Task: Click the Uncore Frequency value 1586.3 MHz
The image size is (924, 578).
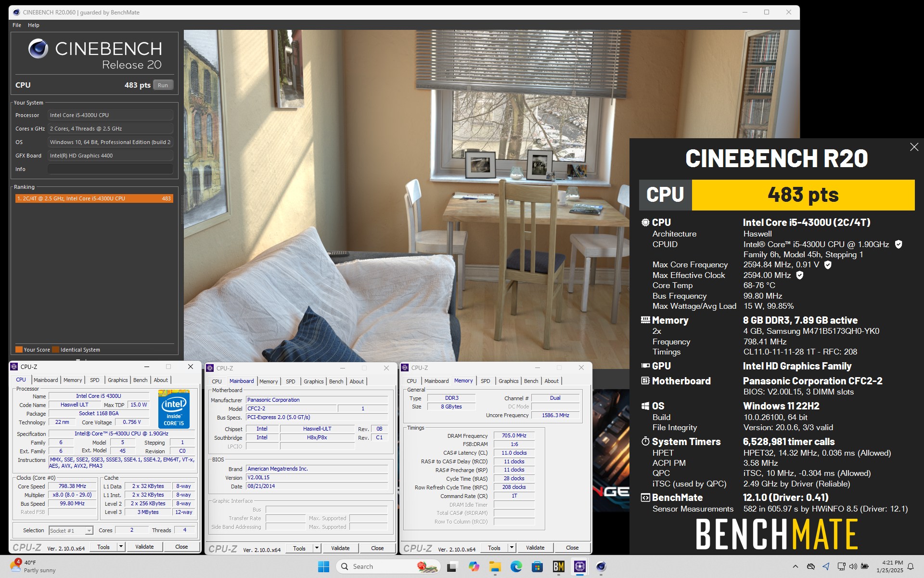Action: click(x=555, y=415)
